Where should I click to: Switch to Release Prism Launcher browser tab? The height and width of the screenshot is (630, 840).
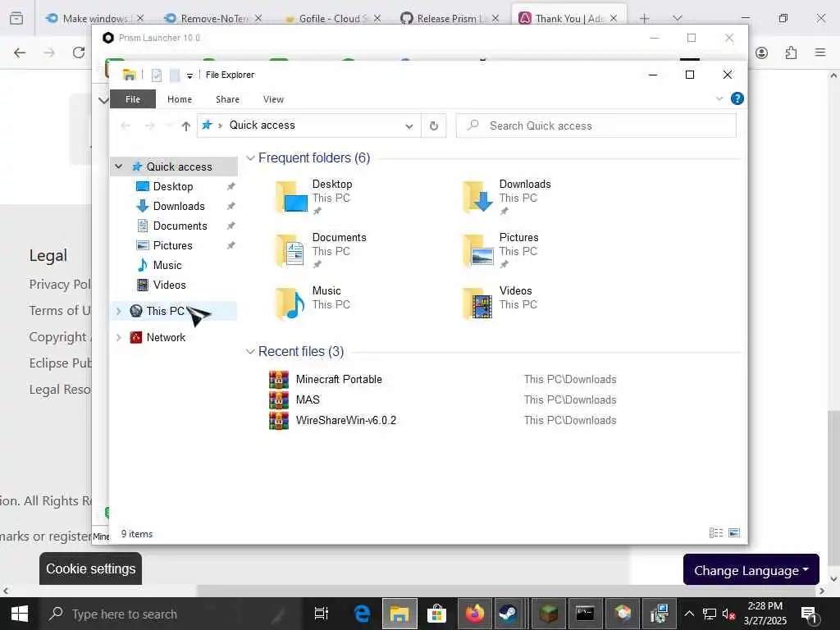point(449,18)
